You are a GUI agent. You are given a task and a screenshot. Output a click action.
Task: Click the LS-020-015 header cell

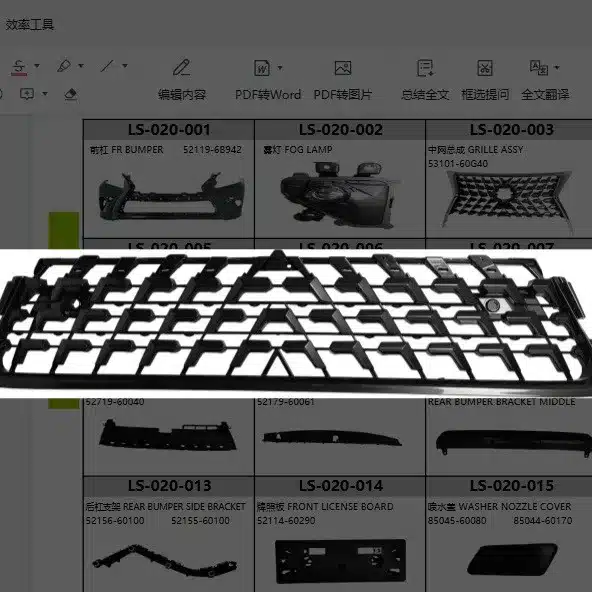pos(509,486)
